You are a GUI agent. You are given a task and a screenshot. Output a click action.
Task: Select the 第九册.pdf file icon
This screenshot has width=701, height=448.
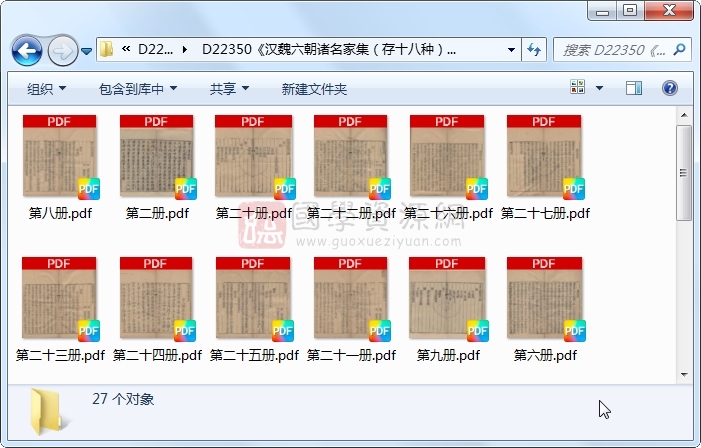coord(448,298)
